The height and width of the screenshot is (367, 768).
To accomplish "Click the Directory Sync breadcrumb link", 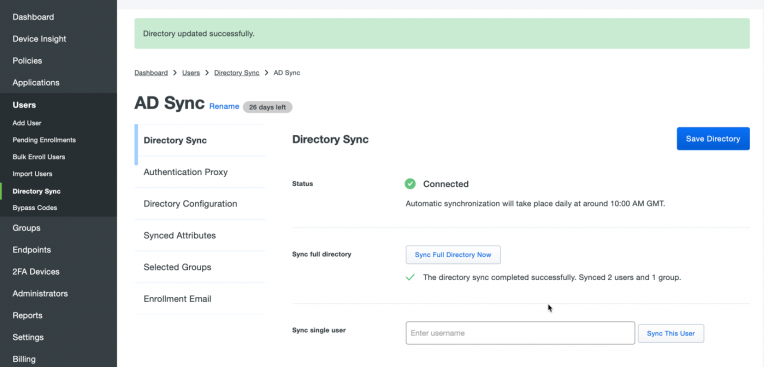I will (237, 73).
